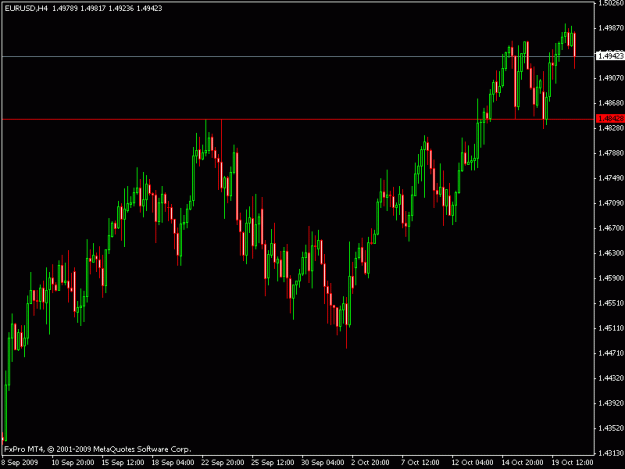The image size is (625, 469).
Task: Click the 1.47880 price scale label
Action: 611,153
